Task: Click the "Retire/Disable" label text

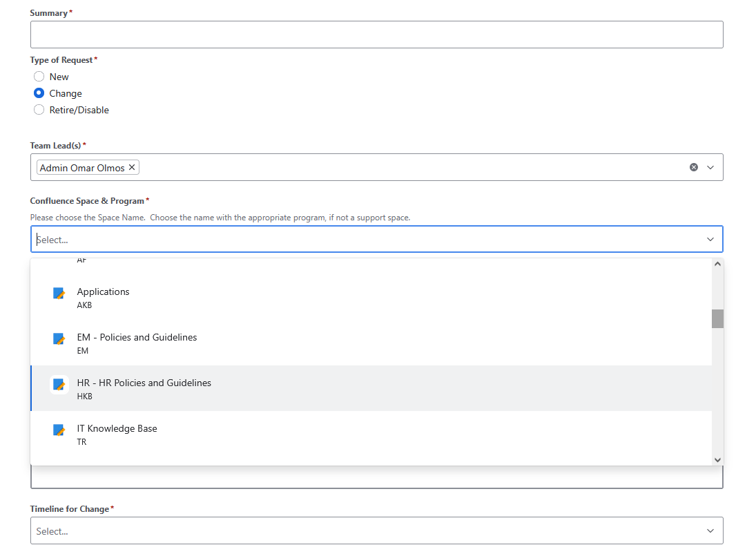Action: click(79, 110)
